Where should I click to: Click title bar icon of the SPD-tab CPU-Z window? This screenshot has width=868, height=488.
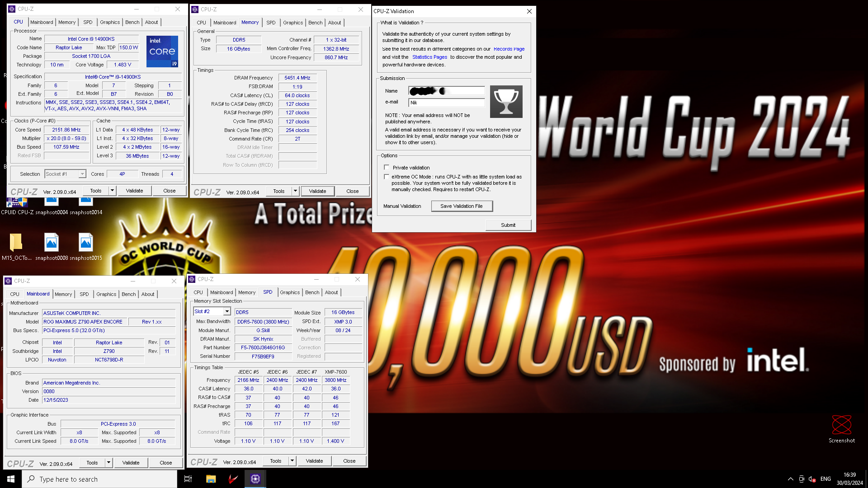(x=192, y=279)
